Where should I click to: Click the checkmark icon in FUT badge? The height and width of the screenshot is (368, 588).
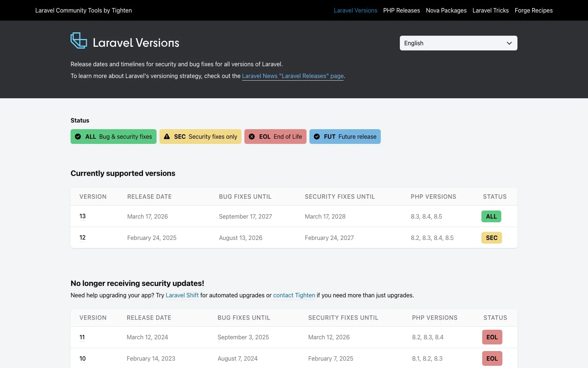point(317,137)
